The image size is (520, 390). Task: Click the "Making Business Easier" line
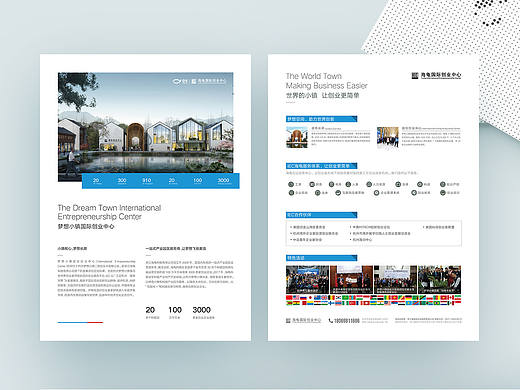click(x=327, y=86)
